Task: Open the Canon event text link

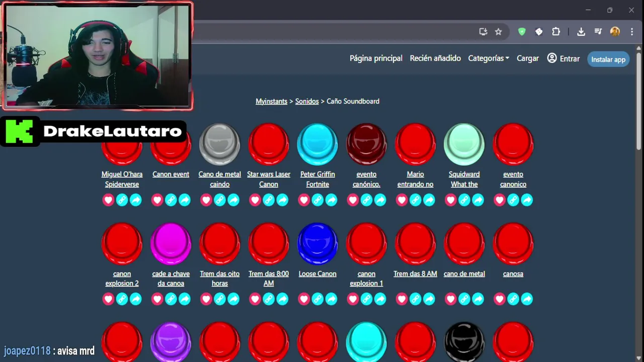Action: 171,174
